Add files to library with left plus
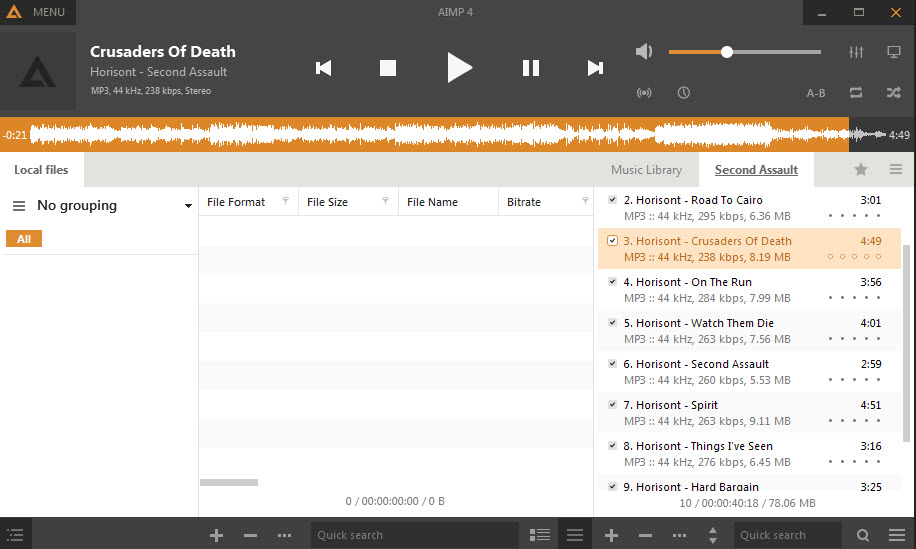916x549 pixels. point(216,535)
